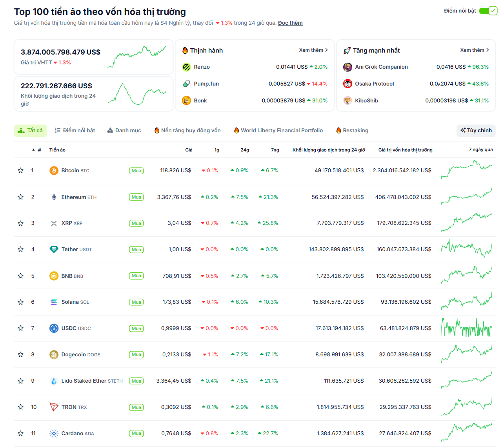Click the Bonk coin icon
The height and width of the screenshot is (447, 504).
pos(186,100)
